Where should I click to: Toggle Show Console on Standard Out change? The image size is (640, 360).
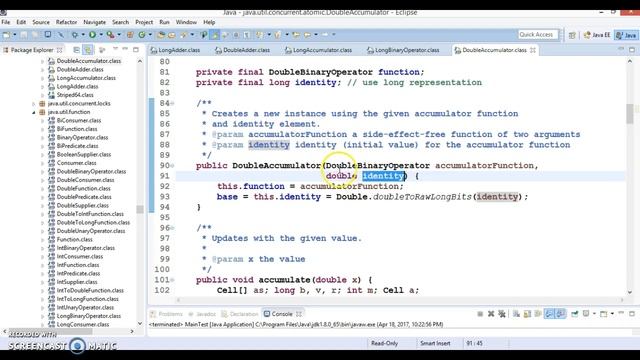(x=549, y=314)
